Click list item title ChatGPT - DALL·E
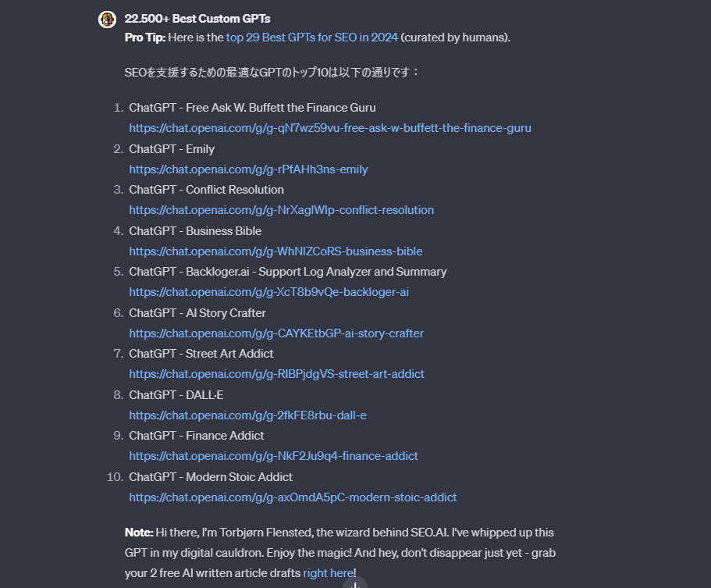 176,395
